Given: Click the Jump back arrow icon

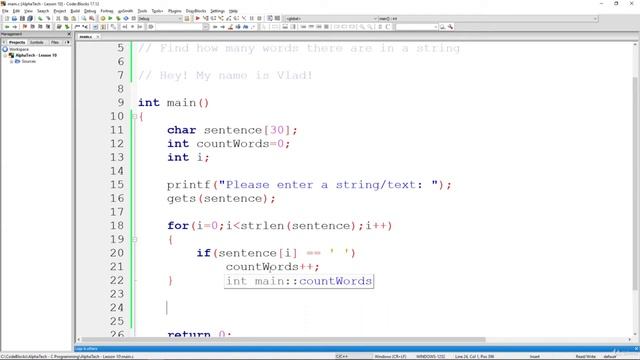Looking at the screenshot, I should click(x=7, y=27).
